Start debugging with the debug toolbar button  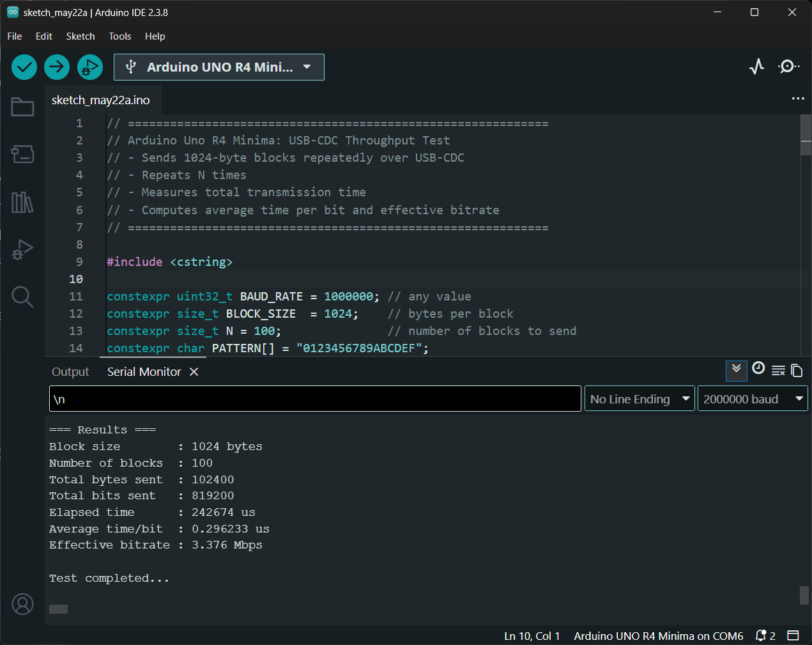click(90, 67)
